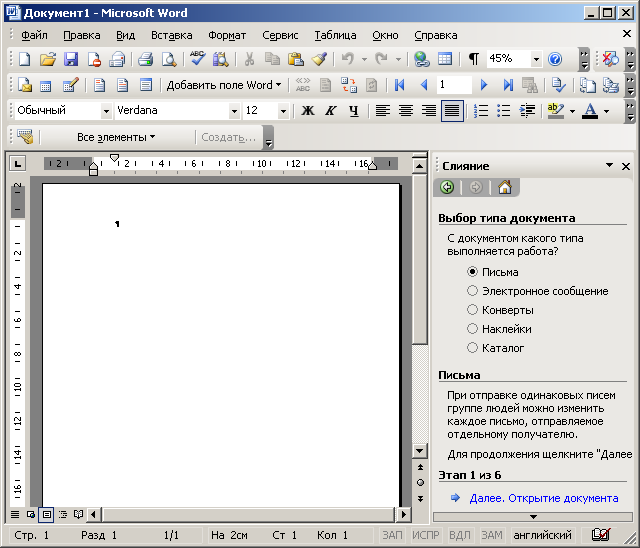Paste from clipboard icon
Viewport: 640px width, 548px height.
click(296, 60)
